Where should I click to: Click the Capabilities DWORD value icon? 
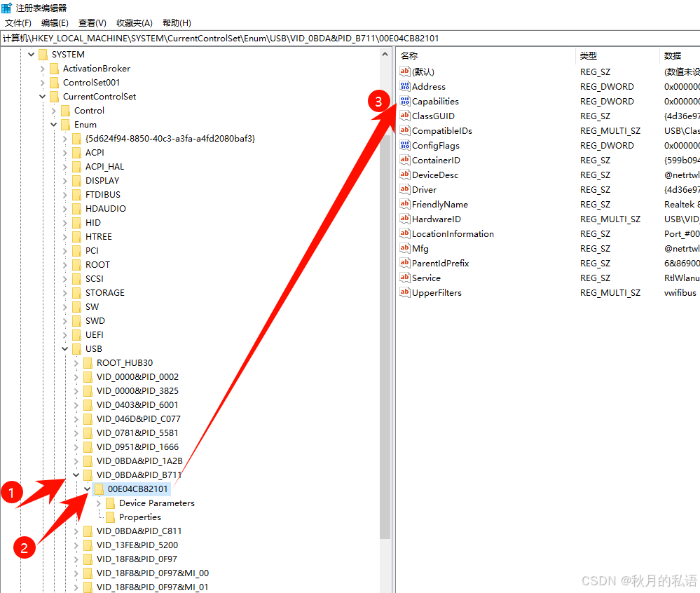(404, 101)
